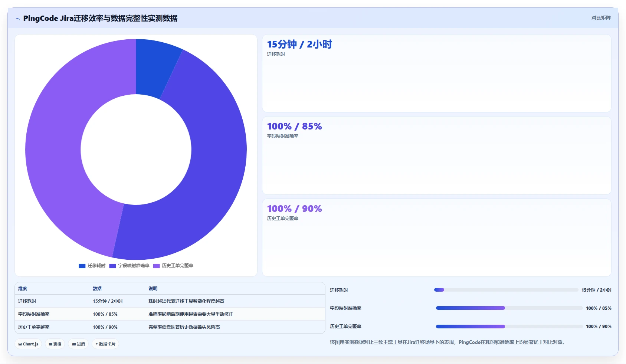Click the 耗时越短代表迁移工具智能化程度越高 cell
Viewport: 626px width, 364px height.
(186, 301)
